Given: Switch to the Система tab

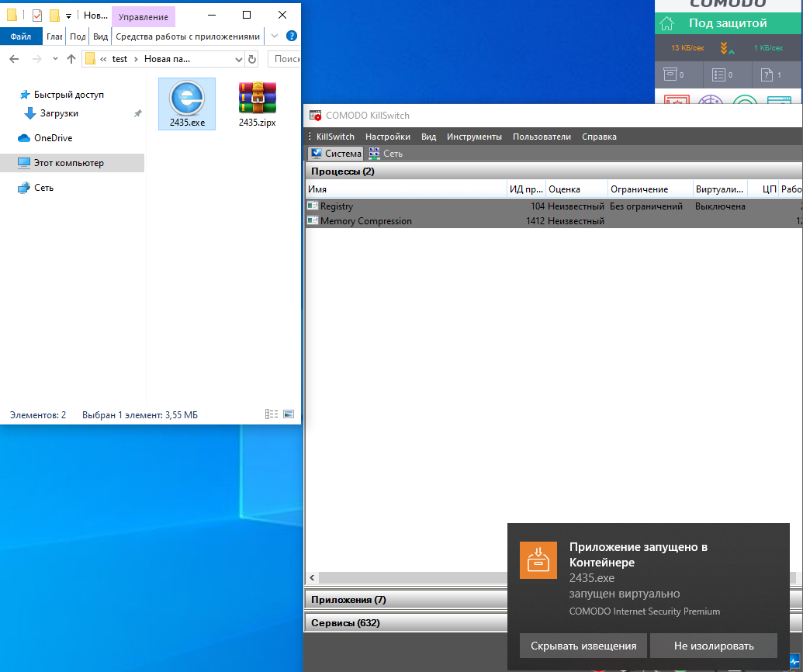Looking at the screenshot, I should (336, 153).
